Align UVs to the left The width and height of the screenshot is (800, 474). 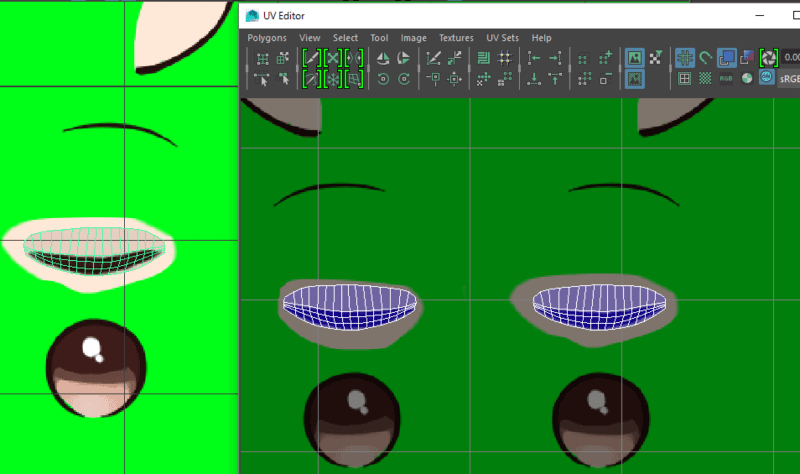tap(533, 58)
